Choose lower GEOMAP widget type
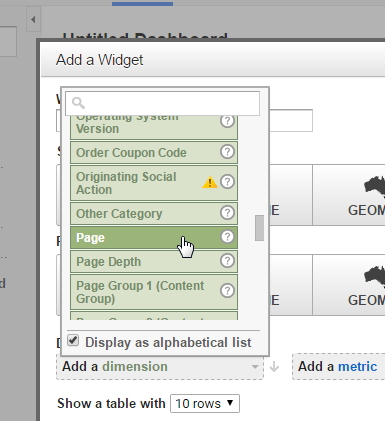 point(349,285)
